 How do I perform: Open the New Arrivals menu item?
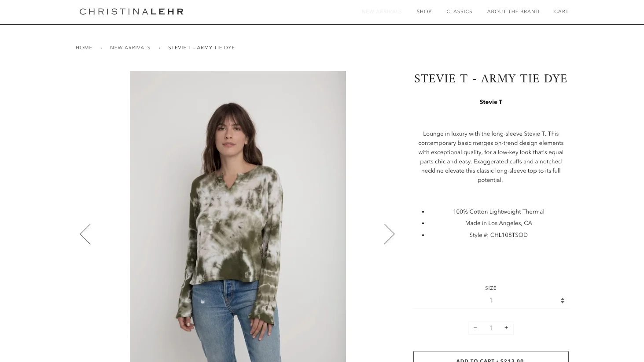382,11
